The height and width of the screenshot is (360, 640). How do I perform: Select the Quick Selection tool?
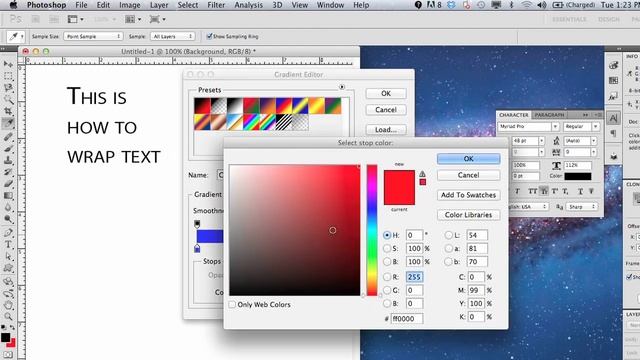tap(8, 99)
